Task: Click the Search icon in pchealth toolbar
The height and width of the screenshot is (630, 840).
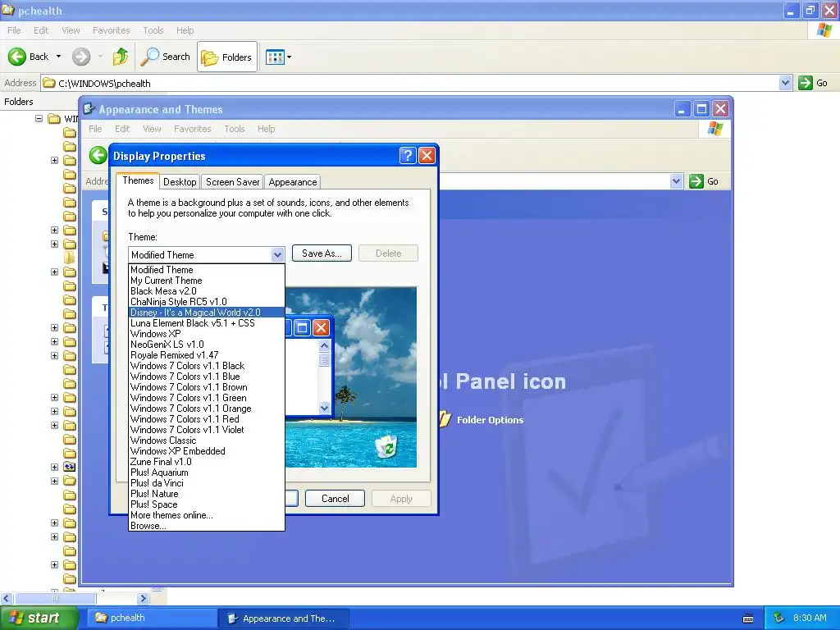Action: click(165, 57)
